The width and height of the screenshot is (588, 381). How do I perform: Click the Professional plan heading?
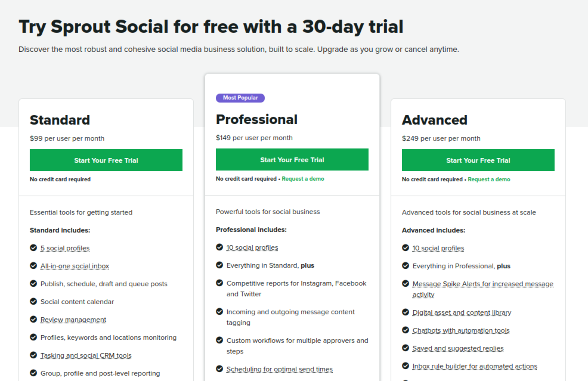257,120
